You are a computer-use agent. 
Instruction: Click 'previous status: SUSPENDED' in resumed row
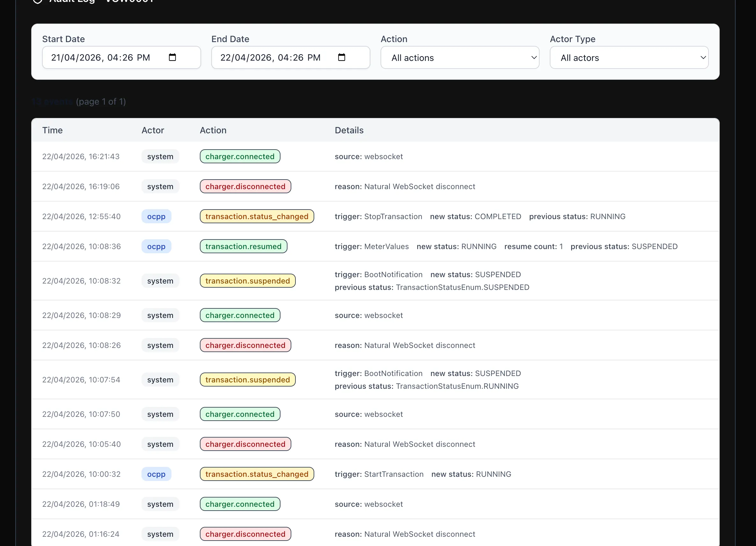click(x=624, y=247)
